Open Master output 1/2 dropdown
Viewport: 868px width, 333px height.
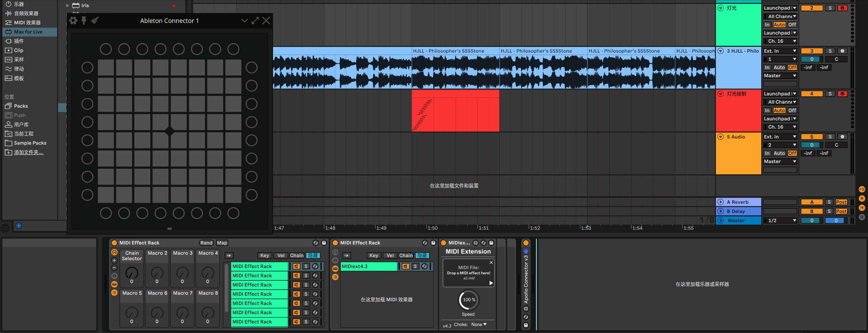point(781,221)
